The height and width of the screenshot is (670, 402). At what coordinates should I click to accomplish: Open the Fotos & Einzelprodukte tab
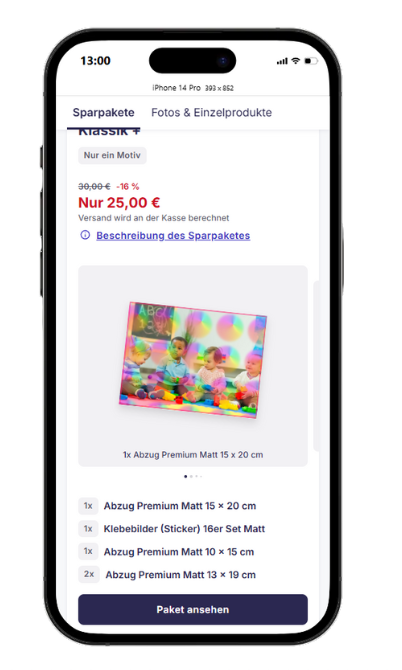(211, 112)
